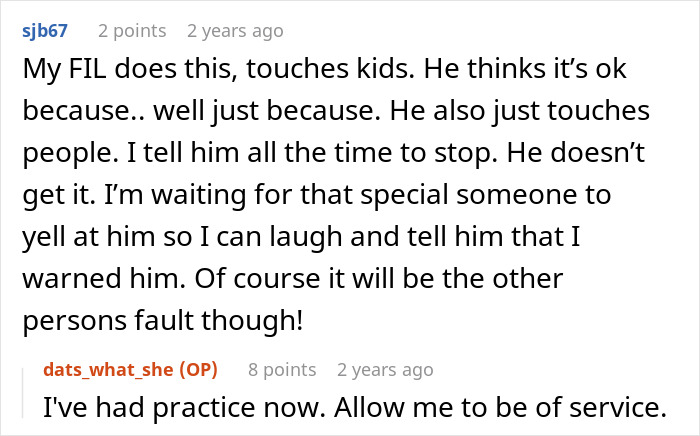Open the sjb67 user profile
This screenshot has width=700, height=436.
coord(45,31)
